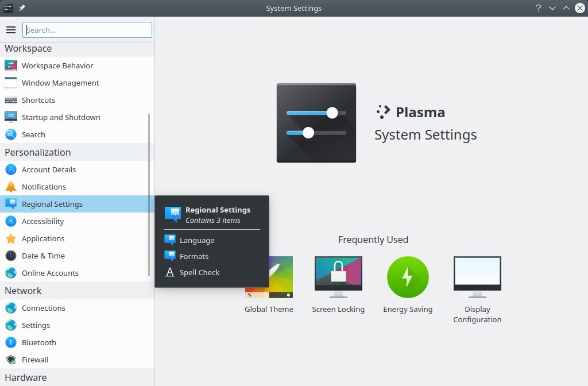Click the Accessibility icon
Image resolution: width=588 pixels, height=386 pixels.
(11, 221)
